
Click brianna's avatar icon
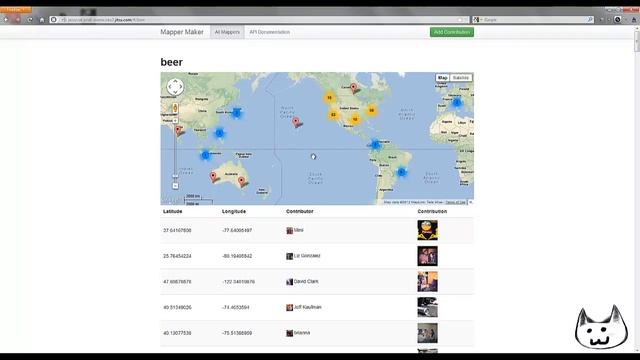point(289,333)
